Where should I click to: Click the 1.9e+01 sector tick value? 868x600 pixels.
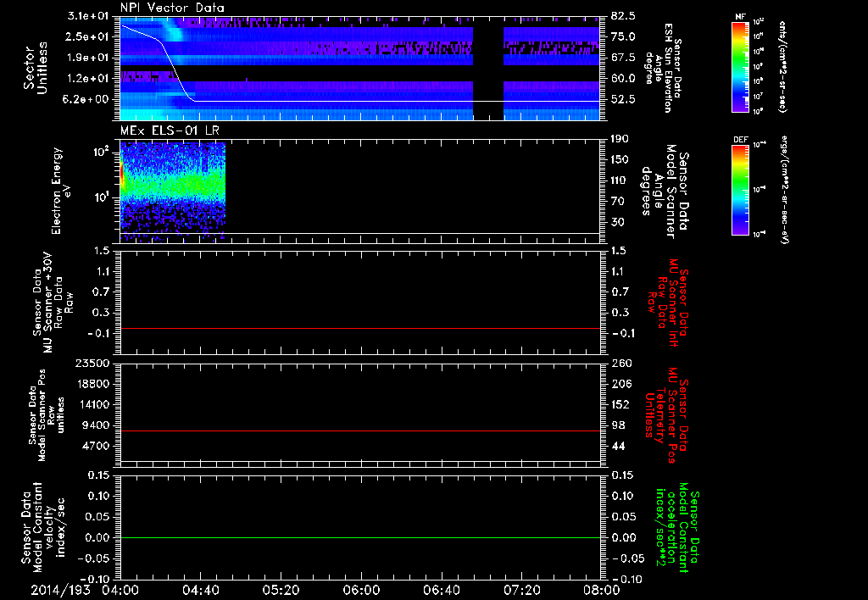tap(88, 58)
